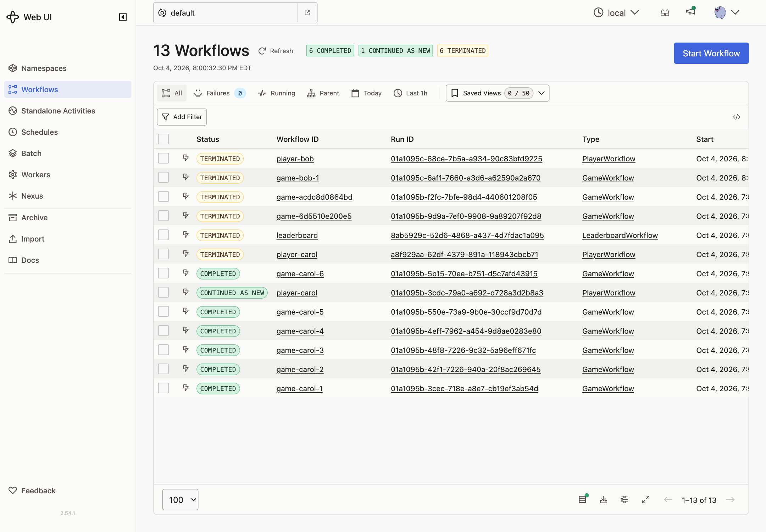Go to next page arrow
Screen dimensions: 766x532
coord(730,500)
